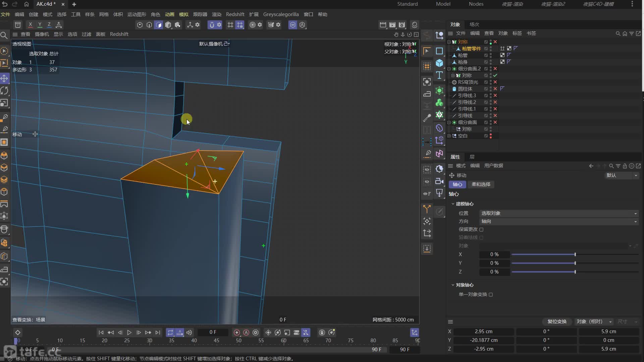Collapse the 建模轴心 section
Viewport: 644px width, 362px height.
[453, 204]
